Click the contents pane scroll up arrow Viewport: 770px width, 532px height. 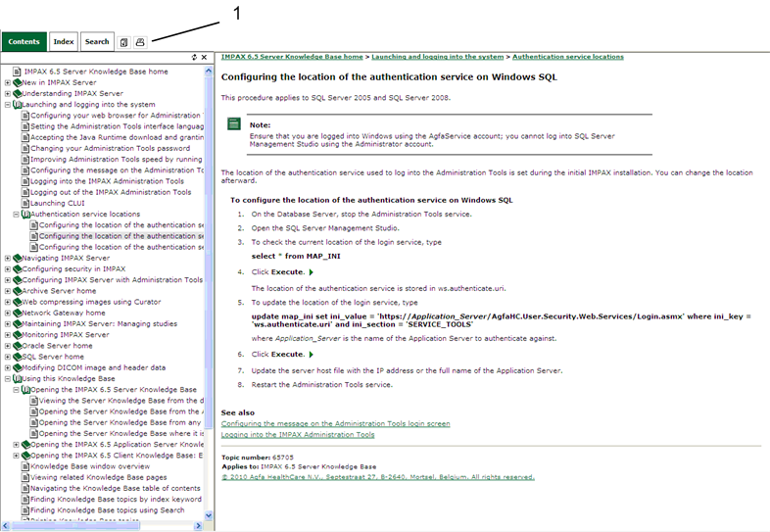(209, 72)
